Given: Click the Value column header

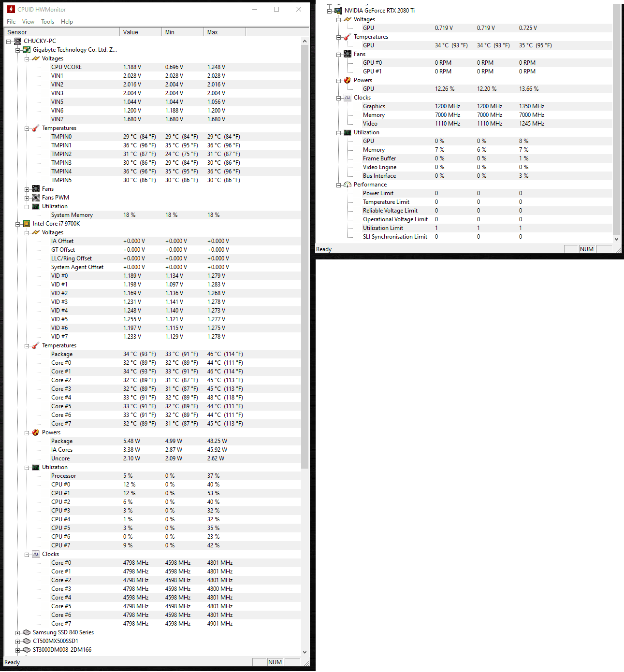Looking at the screenshot, I should tap(141, 32).
